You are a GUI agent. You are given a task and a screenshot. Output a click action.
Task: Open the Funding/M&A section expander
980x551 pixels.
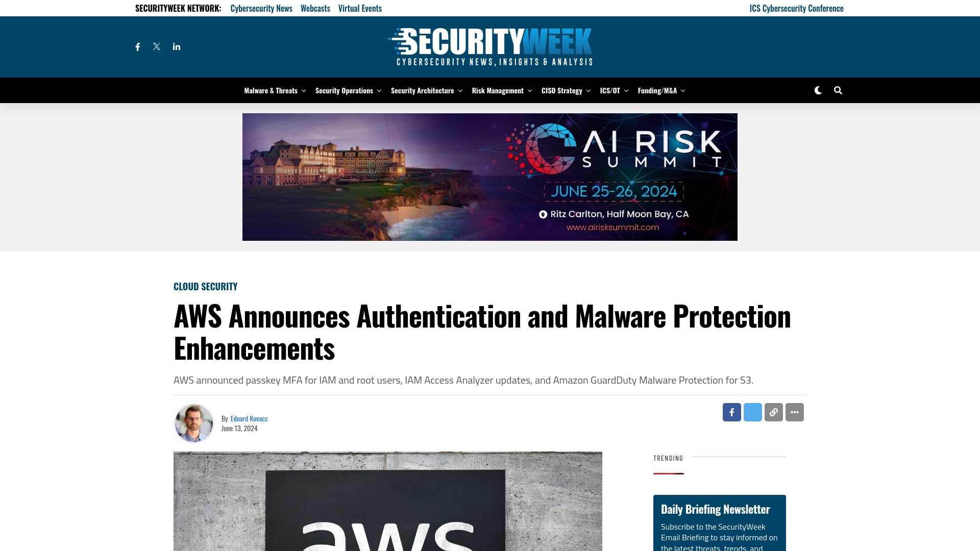pos(682,90)
